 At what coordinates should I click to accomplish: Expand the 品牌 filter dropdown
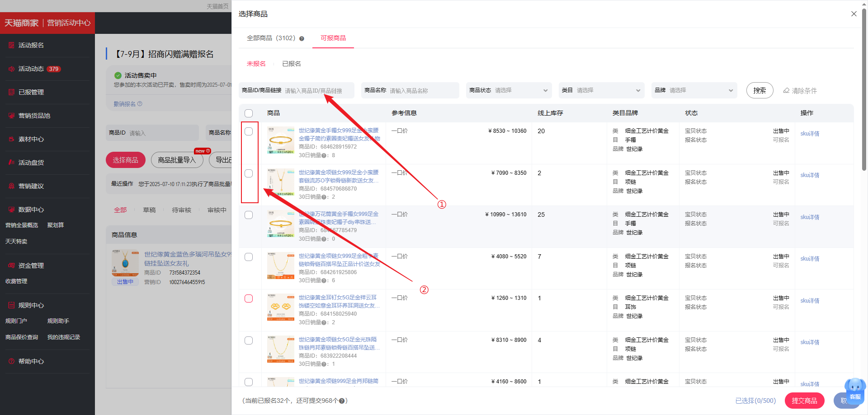(694, 90)
